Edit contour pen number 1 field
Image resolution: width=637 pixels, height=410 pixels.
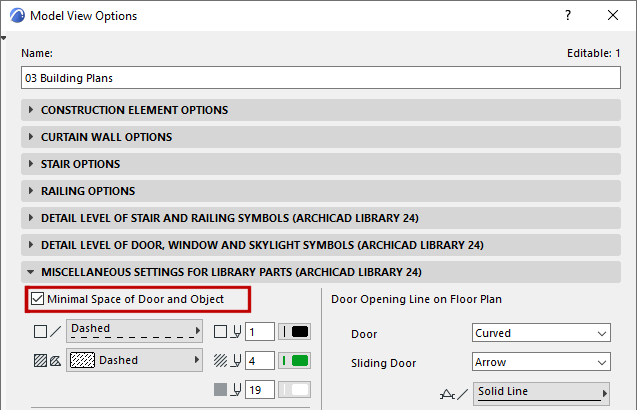tap(260, 332)
